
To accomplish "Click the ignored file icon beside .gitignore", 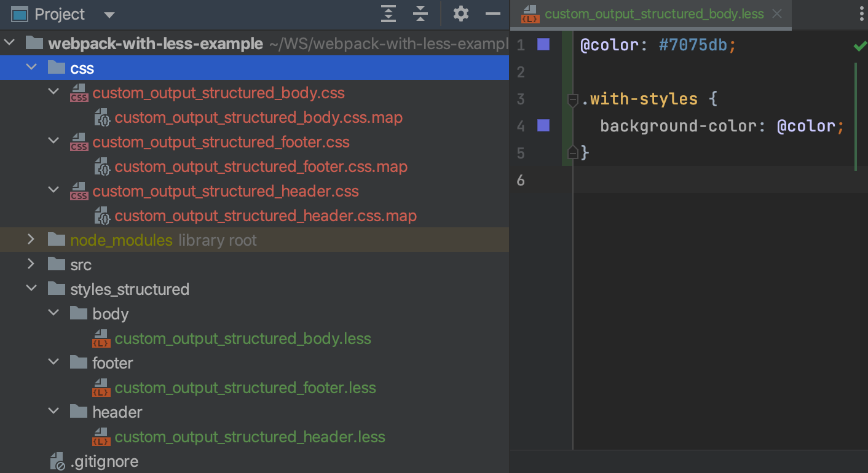I will point(57,461).
